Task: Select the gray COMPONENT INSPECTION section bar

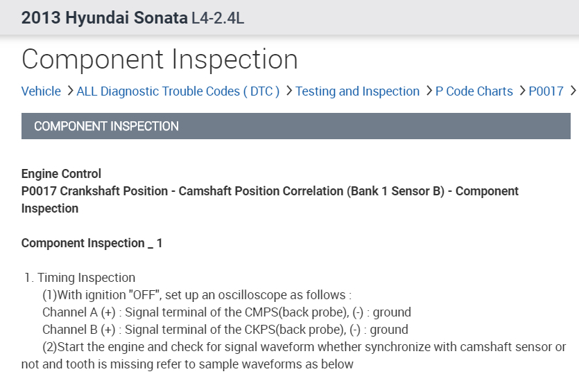Action: point(295,126)
